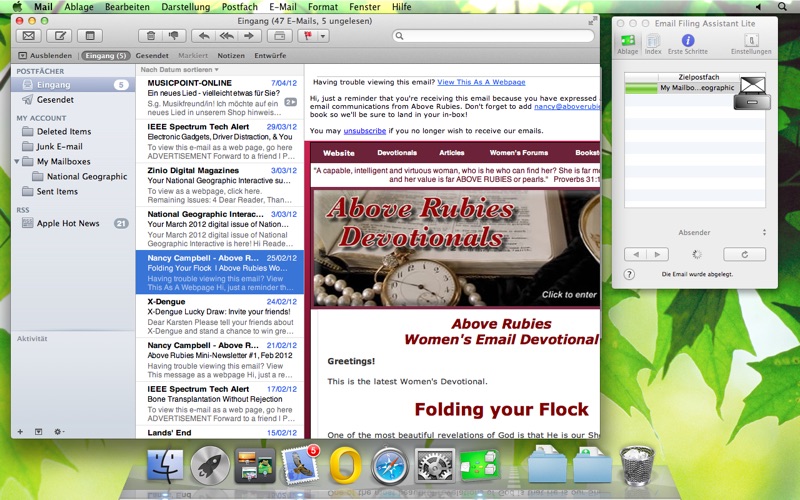This screenshot has height=500, width=800.
Task: Open Einstellungen in Email Filing Assistant
Action: point(751,44)
